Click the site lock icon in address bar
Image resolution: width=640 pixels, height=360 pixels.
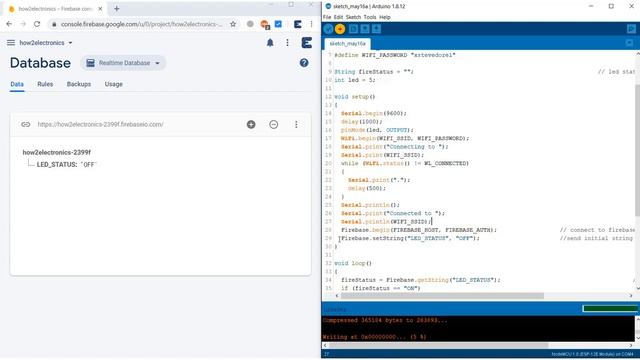(54, 24)
